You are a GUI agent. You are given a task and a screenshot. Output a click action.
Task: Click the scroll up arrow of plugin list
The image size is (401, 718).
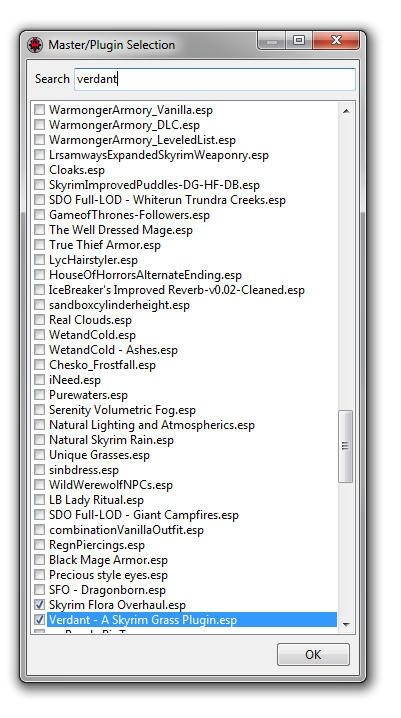pos(346,111)
